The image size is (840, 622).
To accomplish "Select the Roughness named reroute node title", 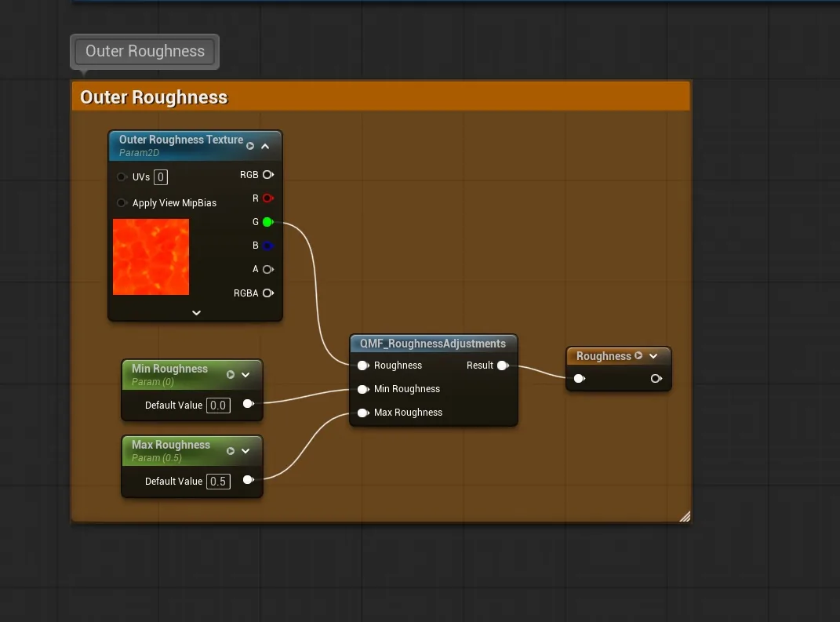I will tap(604, 356).
